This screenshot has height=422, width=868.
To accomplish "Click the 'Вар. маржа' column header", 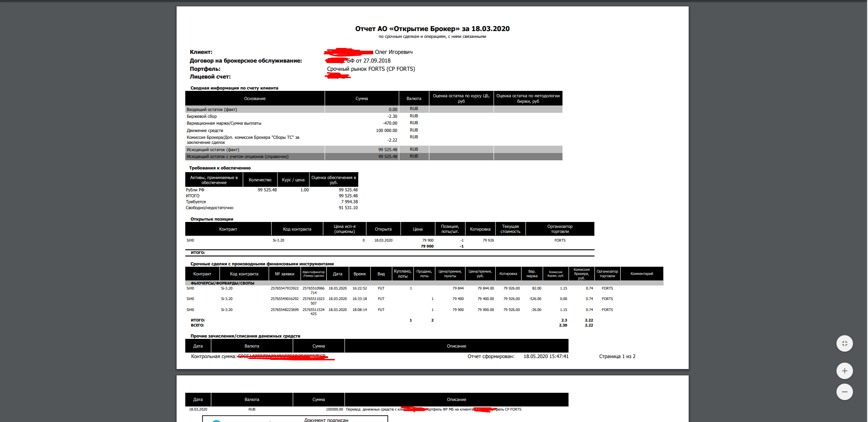I will (x=532, y=274).
